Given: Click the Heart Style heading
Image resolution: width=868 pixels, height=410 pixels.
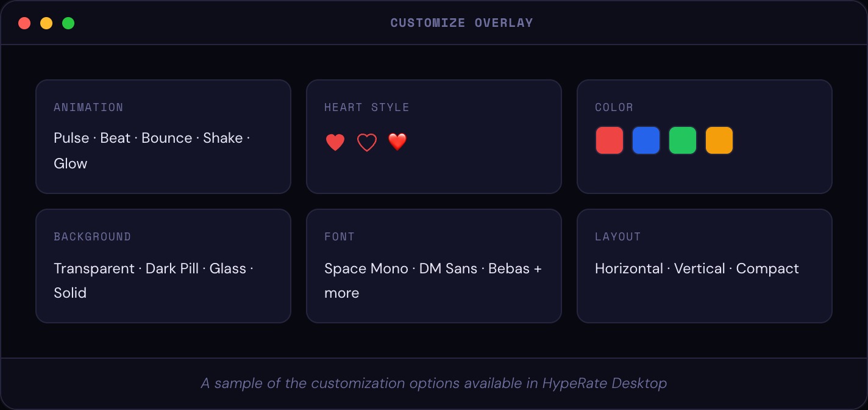Looking at the screenshot, I should coord(367,107).
